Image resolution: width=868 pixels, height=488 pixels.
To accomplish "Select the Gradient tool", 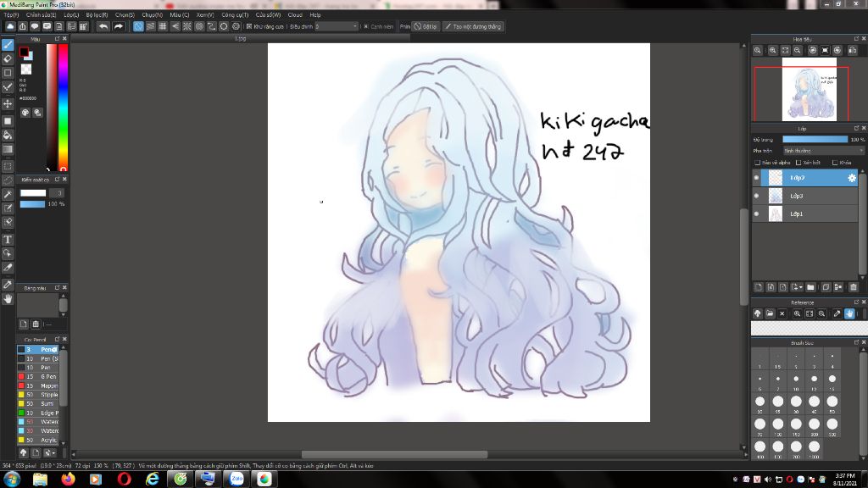I will pyautogui.click(x=8, y=149).
